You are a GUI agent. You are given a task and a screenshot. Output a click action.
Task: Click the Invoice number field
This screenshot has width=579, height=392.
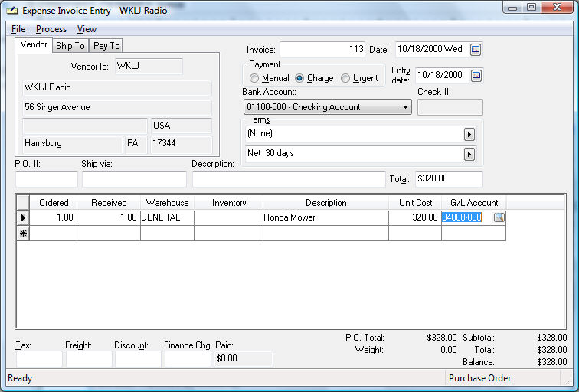click(322, 50)
